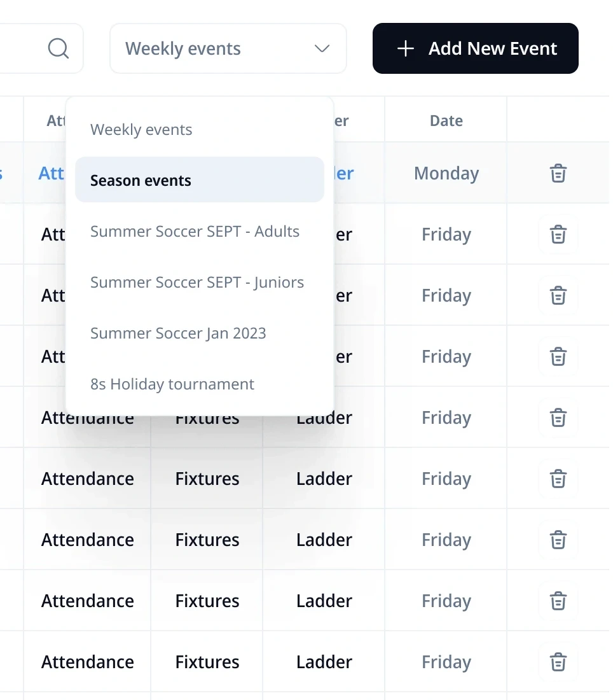
Task: Open Fixtures link in the last row
Action: click(x=207, y=662)
